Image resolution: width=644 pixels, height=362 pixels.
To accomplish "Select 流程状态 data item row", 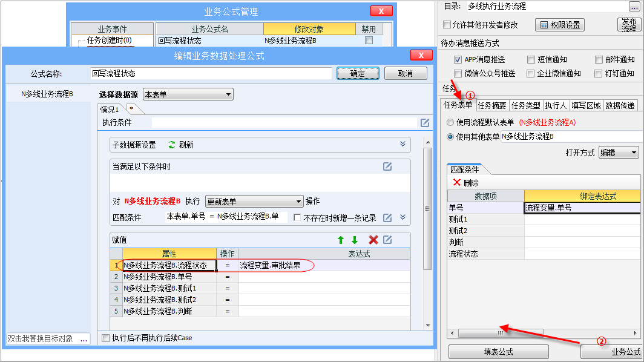I will [485, 254].
